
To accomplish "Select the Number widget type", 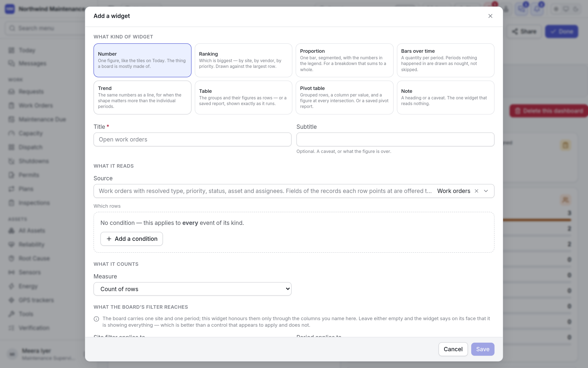I will (142, 60).
